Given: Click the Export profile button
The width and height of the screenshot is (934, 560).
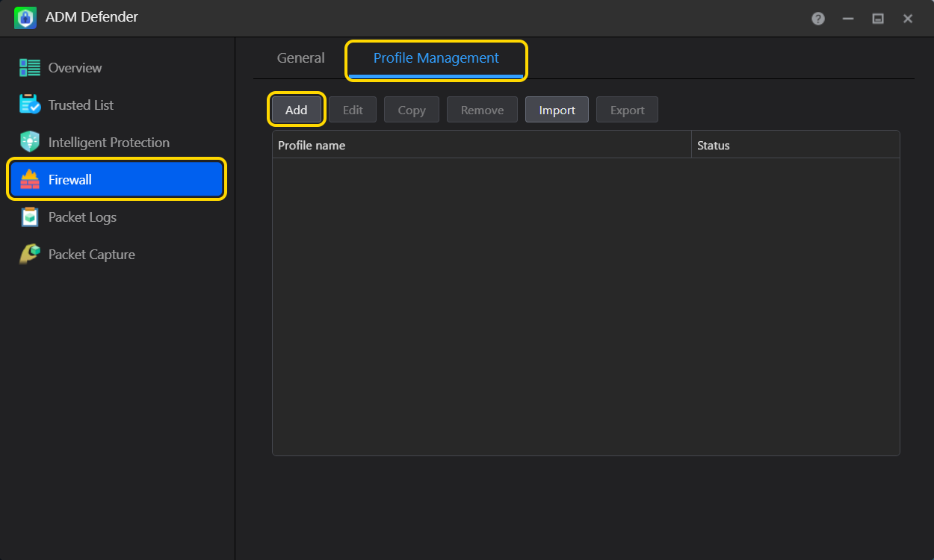Looking at the screenshot, I should tap(628, 110).
